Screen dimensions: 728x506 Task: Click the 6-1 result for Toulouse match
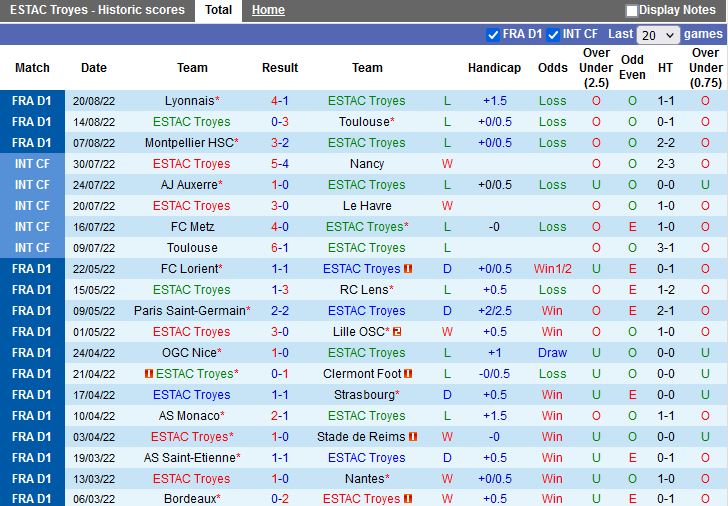[x=280, y=248]
